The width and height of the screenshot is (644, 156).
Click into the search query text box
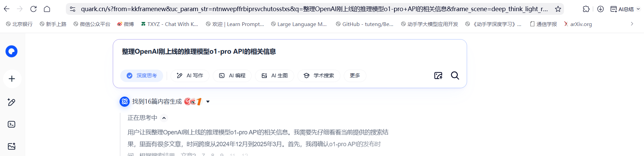(x=290, y=52)
